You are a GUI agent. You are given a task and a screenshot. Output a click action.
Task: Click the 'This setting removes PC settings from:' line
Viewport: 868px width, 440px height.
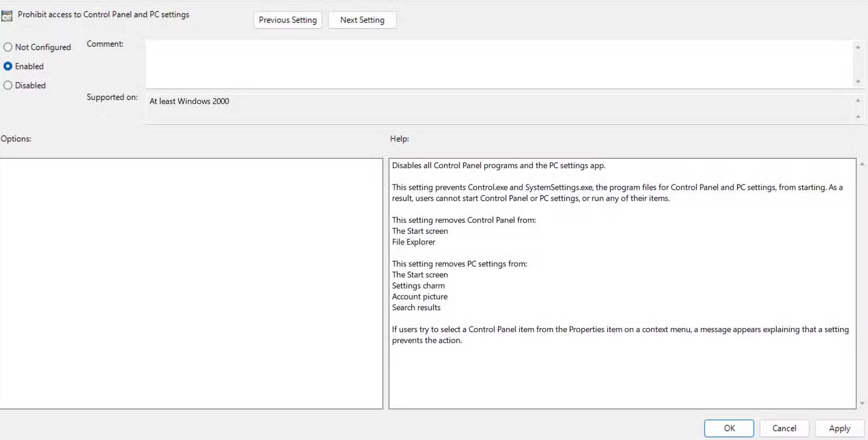459,264
